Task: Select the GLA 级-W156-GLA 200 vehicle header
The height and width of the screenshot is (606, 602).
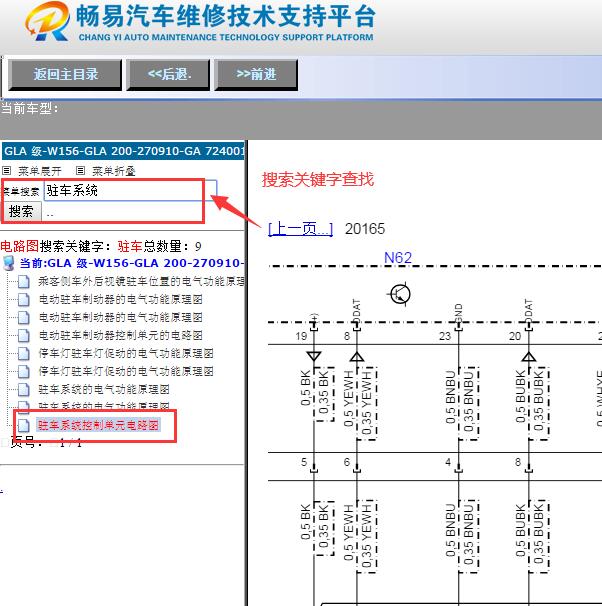Action: [123, 151]
